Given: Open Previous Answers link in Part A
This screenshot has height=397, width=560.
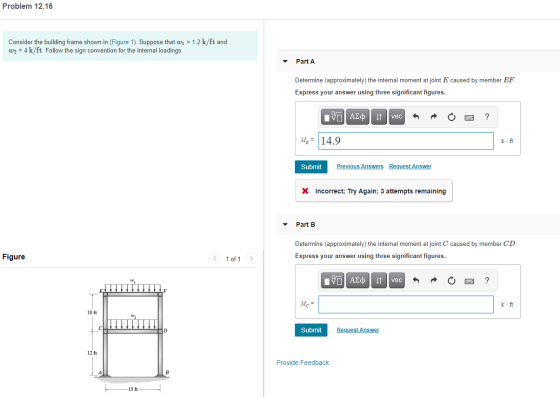Looking at the screenshot, I should (360, 166).
